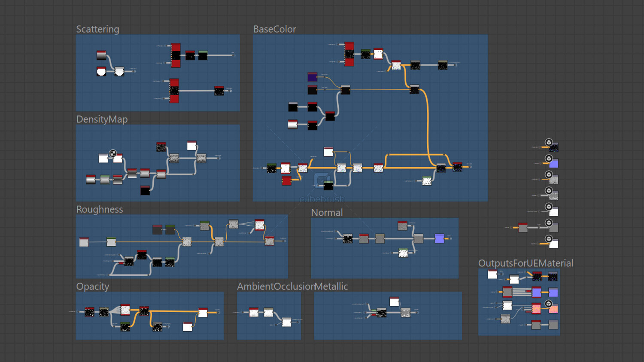This screenshot has height=362, width=644.
Task: Select the AmbientOcclusion frame title
Action: click(x=276, y=287)
